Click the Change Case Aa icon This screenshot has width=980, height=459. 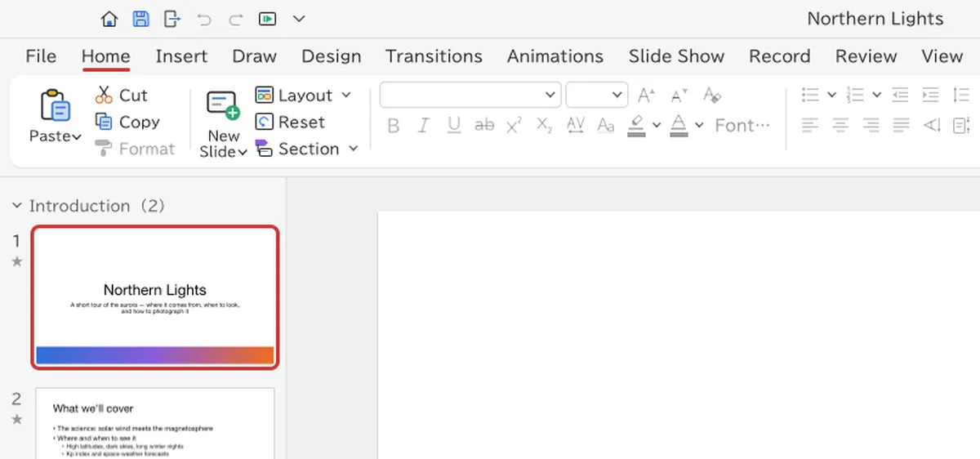point(606,126)
